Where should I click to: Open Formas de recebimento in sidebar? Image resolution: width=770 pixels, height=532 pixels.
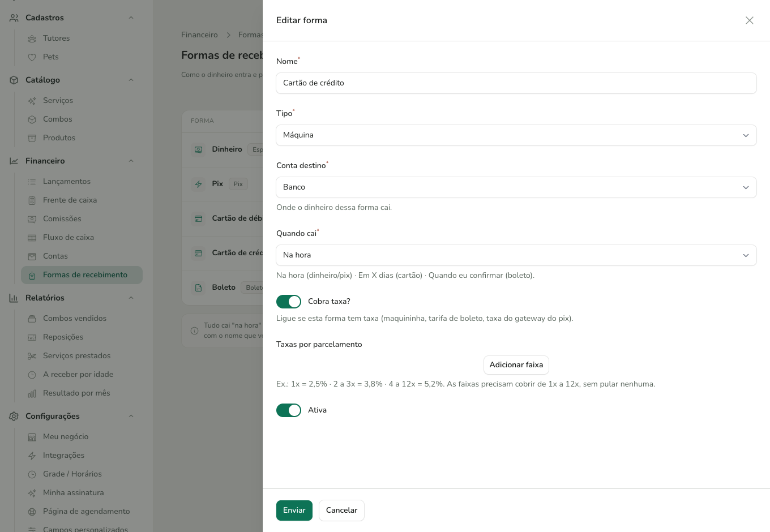tap(82, 275)
